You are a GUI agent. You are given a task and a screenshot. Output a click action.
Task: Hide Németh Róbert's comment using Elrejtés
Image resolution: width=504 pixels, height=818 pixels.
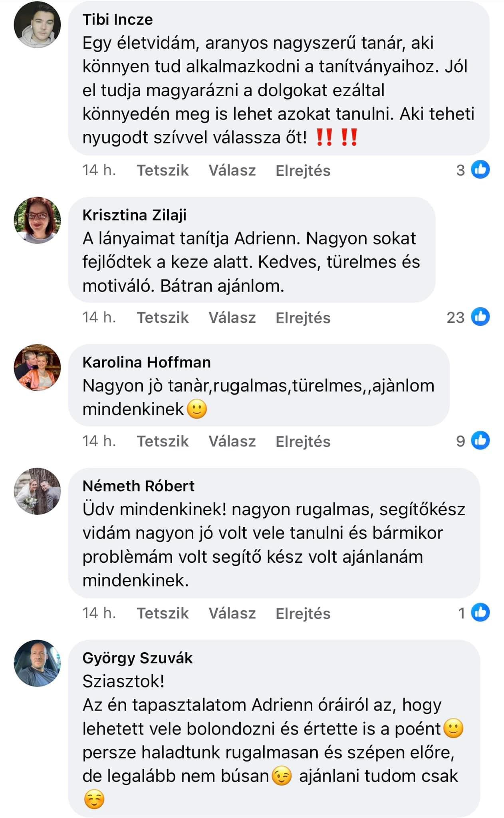point(303,613)
